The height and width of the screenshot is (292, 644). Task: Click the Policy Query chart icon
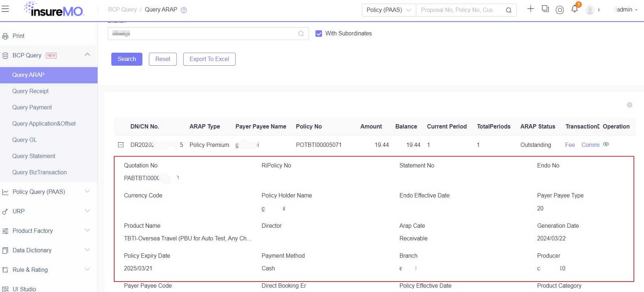pyautogui.click(x=5, y=192)
